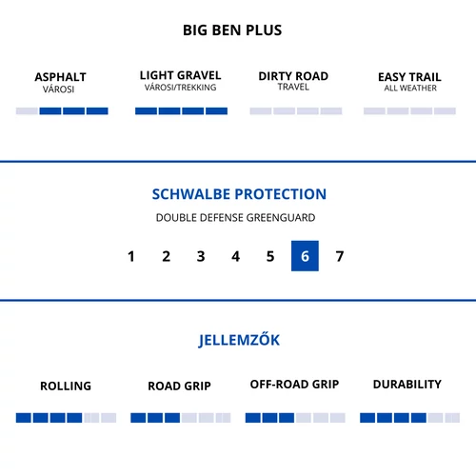Click the OFF-ROAD GRIP rating bar
This screenshot has width=476, height=476.
(x=295, y=418)
